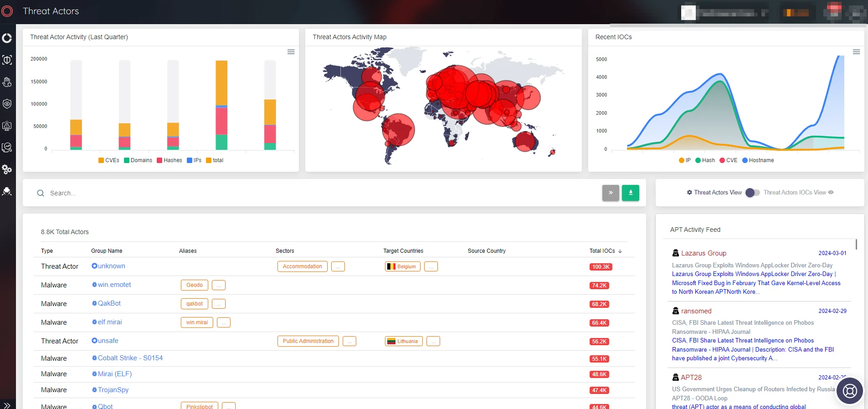Screen dimensions: 868x409
Task: Click the search magnifier icon
Action: (x=41, y=193)
